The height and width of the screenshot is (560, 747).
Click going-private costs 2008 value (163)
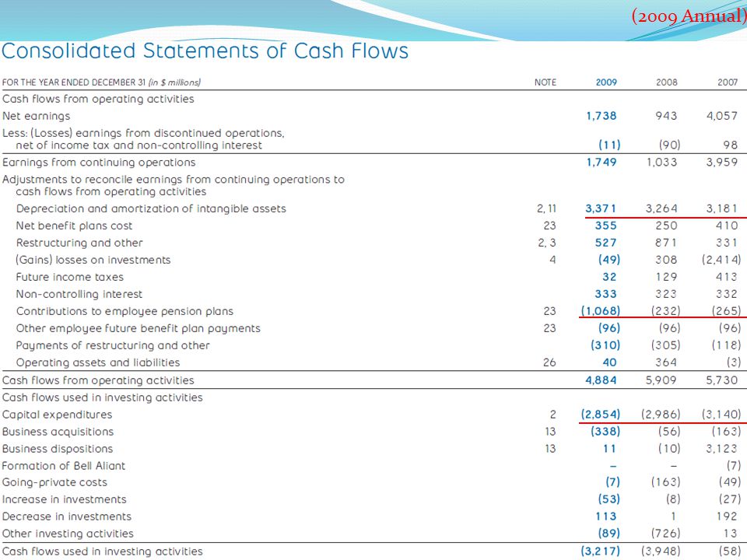pyautogui.click(x=665, y=482)
